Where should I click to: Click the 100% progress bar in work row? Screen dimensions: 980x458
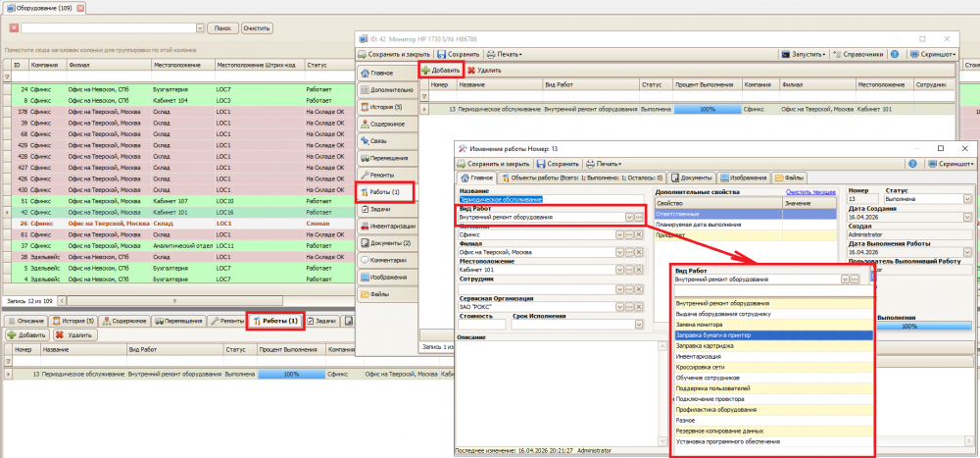[x=708, y=109]
